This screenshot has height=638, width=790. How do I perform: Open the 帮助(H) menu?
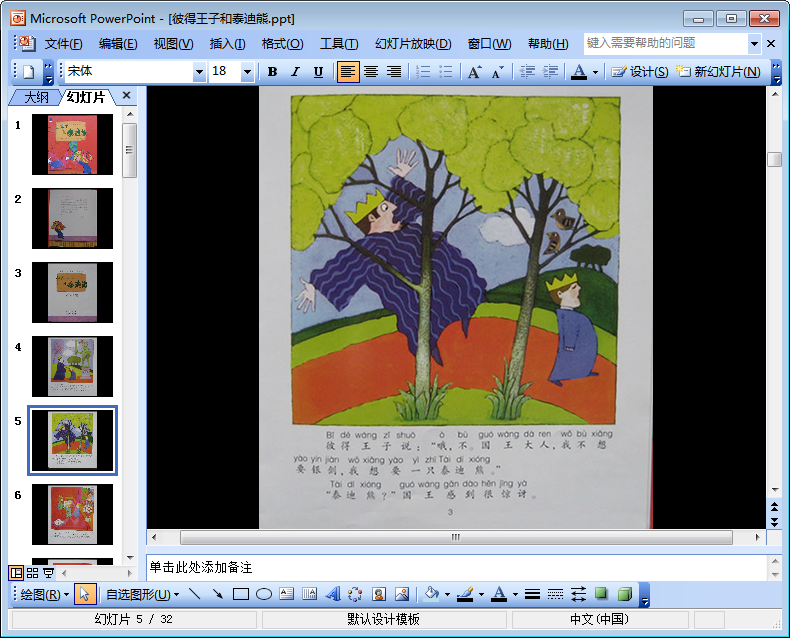click(x=548, y=44)
